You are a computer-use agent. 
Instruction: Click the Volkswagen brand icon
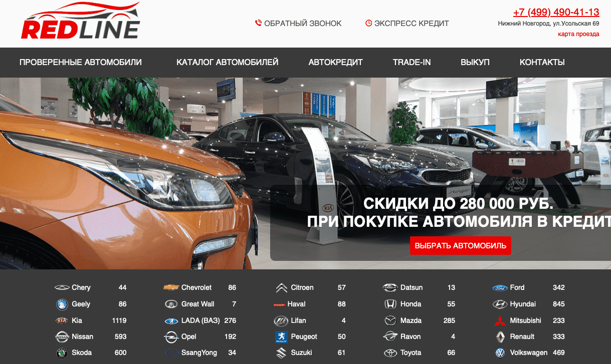[x=500, y=353]
